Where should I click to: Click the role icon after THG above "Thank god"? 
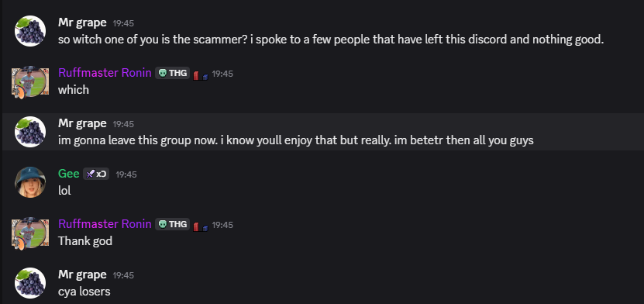pyautogui.click(x=201, y=226)
